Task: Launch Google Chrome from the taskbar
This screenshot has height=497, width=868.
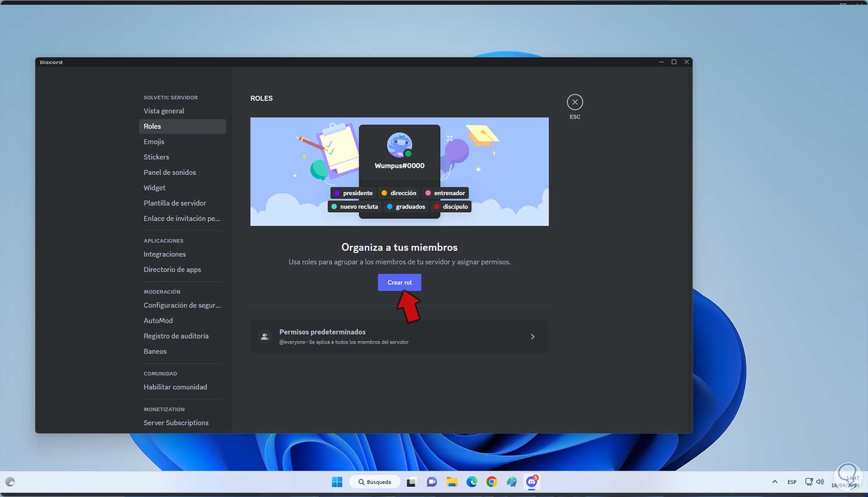Action: (491, 482)
